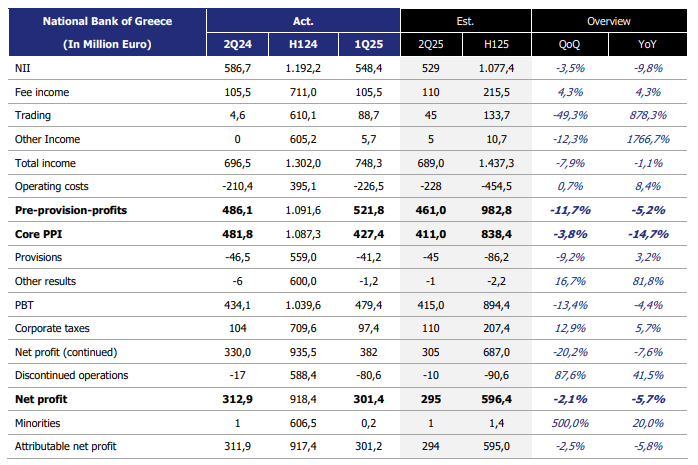Viewport: 698px width, 465px height.
Task: Select the Pre-provision-profits 2Q24 value 486,1
Action: [x=237, y=210]
